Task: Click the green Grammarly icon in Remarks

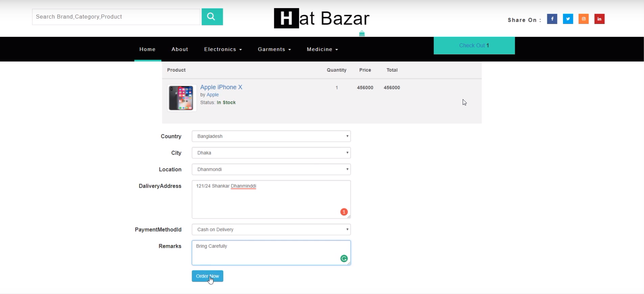Action: pyautogui.click(x=344, y=258)
